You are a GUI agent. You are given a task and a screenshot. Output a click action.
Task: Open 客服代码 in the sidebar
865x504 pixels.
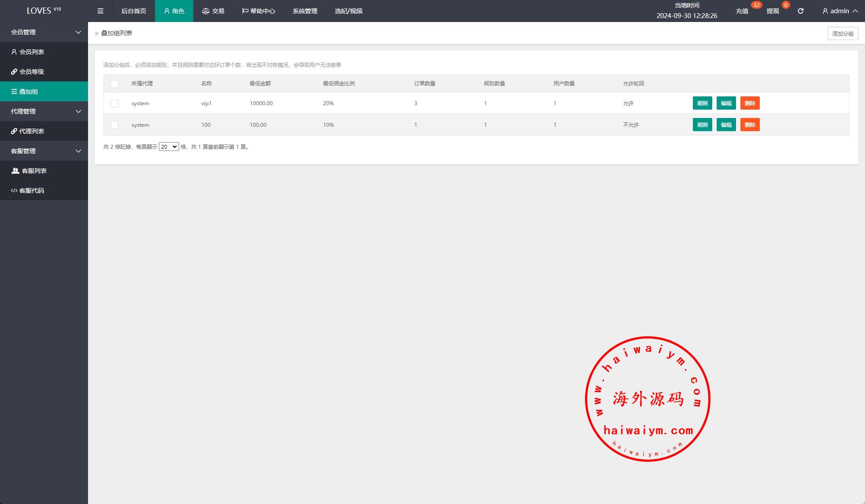[x=32, y=191]
